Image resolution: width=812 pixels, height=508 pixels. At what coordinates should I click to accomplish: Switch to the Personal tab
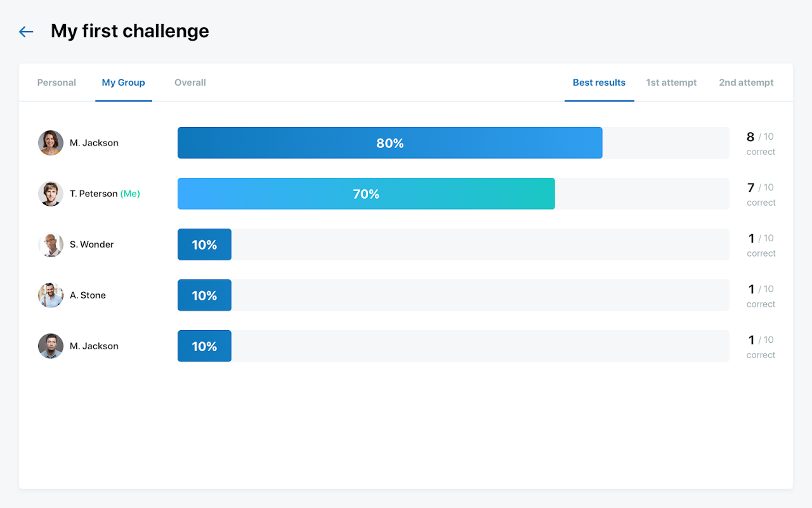pos(56,83)
